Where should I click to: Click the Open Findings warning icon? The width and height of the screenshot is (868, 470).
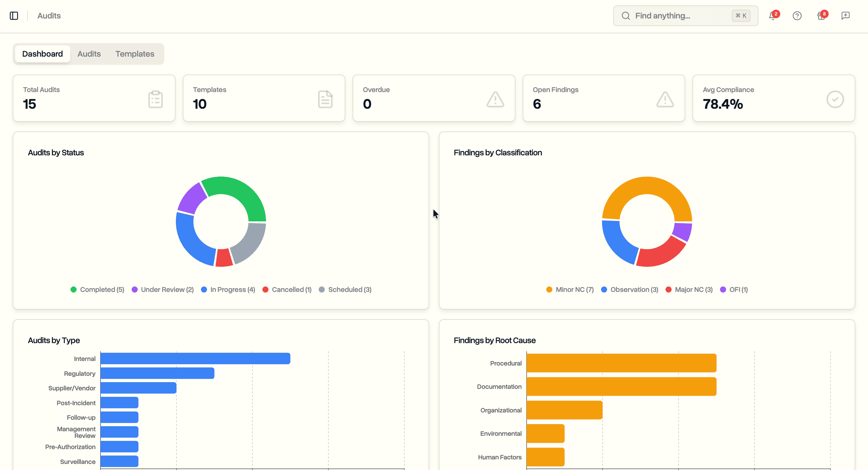pyautogui.click(x=665, y=98)
